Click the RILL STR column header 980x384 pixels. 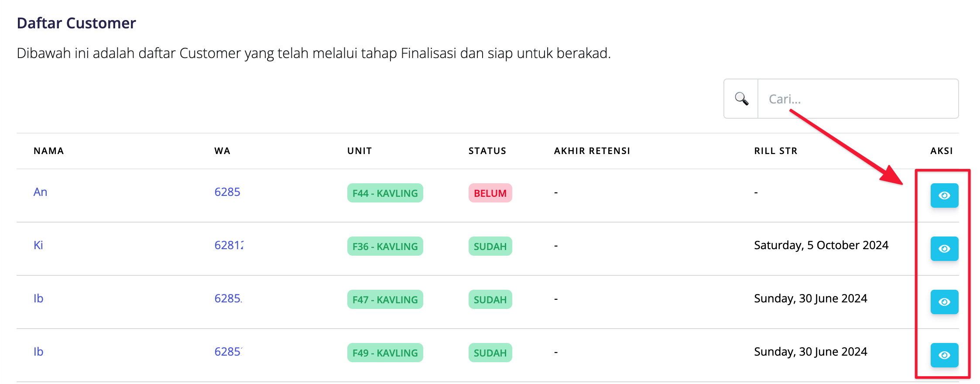pos(776,151)
